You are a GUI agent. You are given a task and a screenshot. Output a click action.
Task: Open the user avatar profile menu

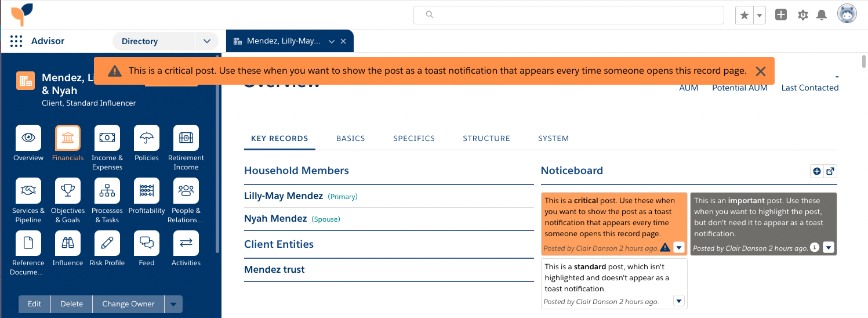(x=847, y=15)
